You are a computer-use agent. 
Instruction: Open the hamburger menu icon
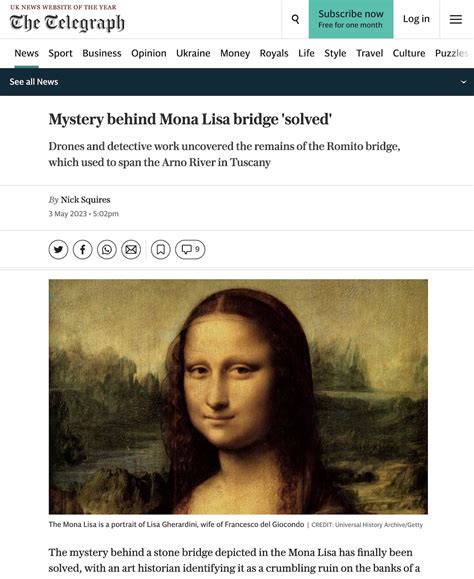(456, 19)
